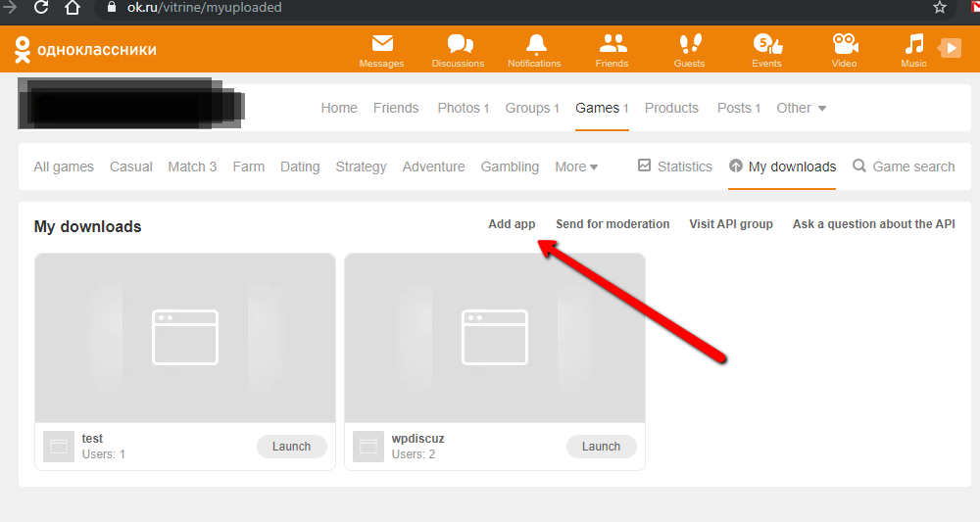Click the Guests footprints icon
The height and width of the screenshot is (522, 980).
coord(689,45)
